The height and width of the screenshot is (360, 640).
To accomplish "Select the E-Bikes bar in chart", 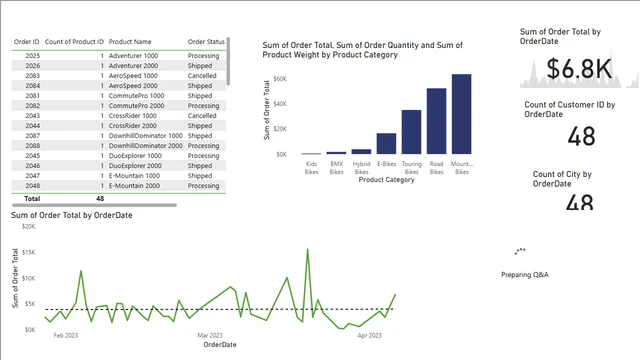I will click(x=386, y=144).
